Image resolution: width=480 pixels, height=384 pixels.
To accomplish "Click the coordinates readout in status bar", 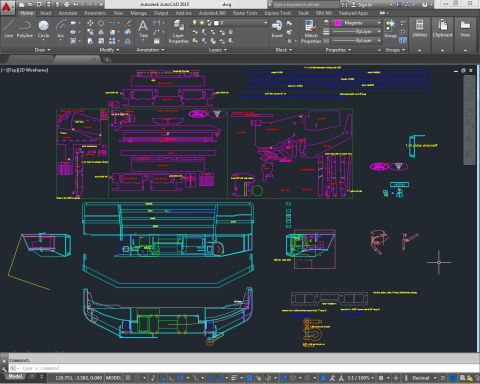I will (78, 378).
